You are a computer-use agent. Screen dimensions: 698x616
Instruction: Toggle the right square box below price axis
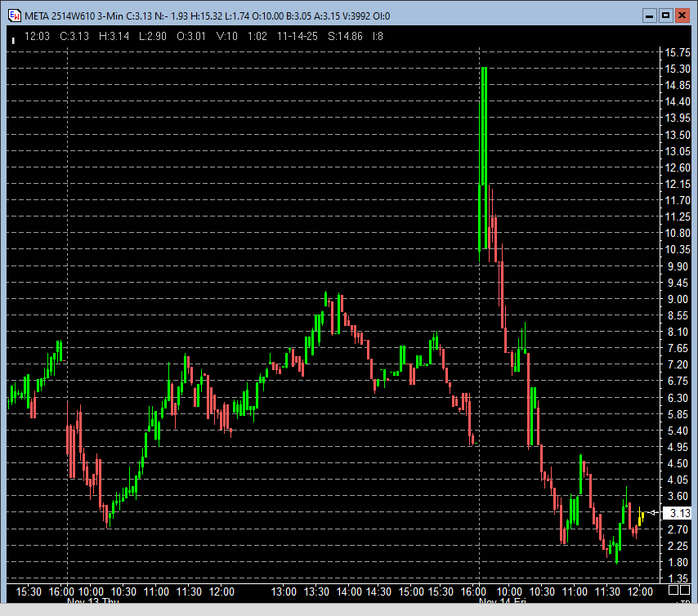[684, 590]
